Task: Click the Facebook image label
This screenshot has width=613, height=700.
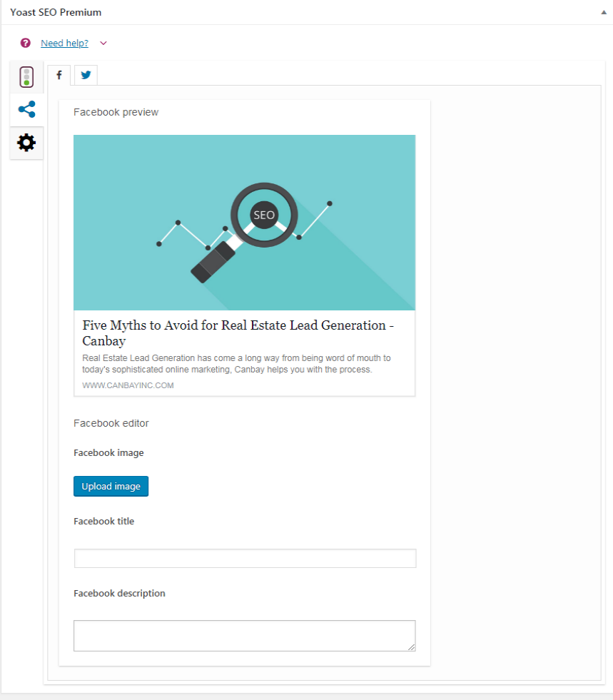Action: click(108, 452)
